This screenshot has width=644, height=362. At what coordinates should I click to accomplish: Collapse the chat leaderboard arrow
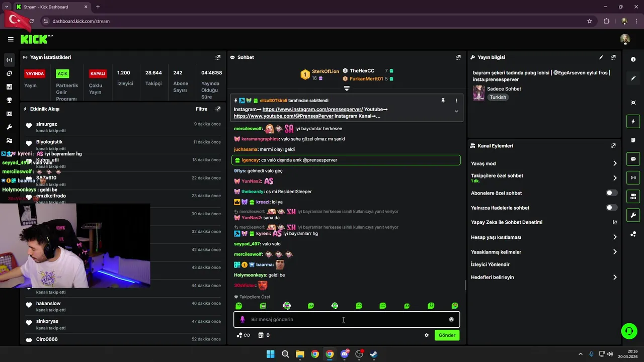tap(347, 88)
